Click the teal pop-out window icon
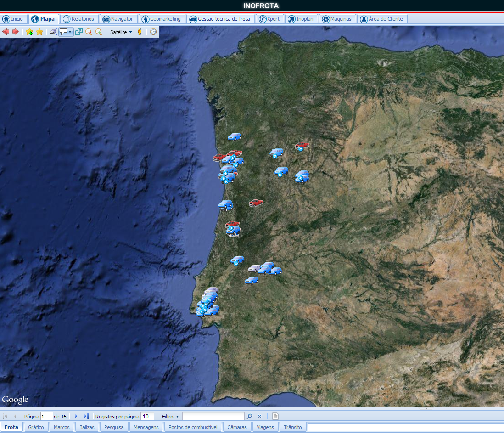504x435 pixels. (x=79, y=32)
